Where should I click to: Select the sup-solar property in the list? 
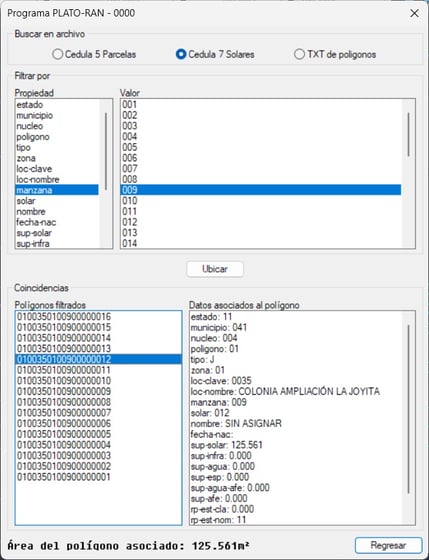[x=57, y=233]
